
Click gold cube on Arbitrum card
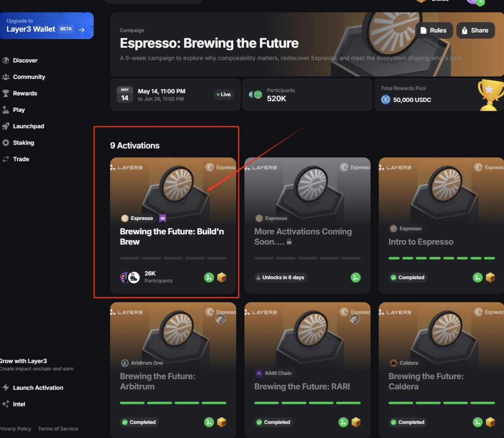pyautogui.click(x=222, y=422)
